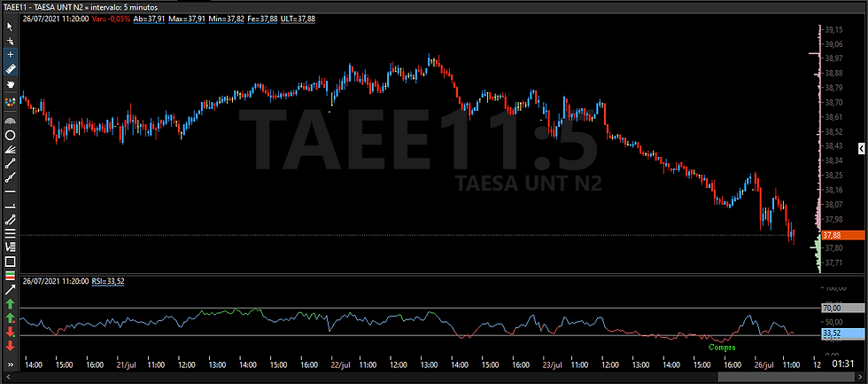868x384 pixels.
Task: Choose the hand pan tool
Action: (x=10, y=85)
